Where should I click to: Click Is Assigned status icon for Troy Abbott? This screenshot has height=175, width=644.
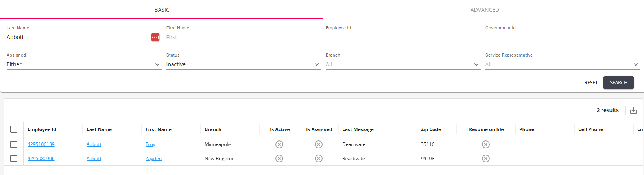pyautogui.click(x=319, y=144)
